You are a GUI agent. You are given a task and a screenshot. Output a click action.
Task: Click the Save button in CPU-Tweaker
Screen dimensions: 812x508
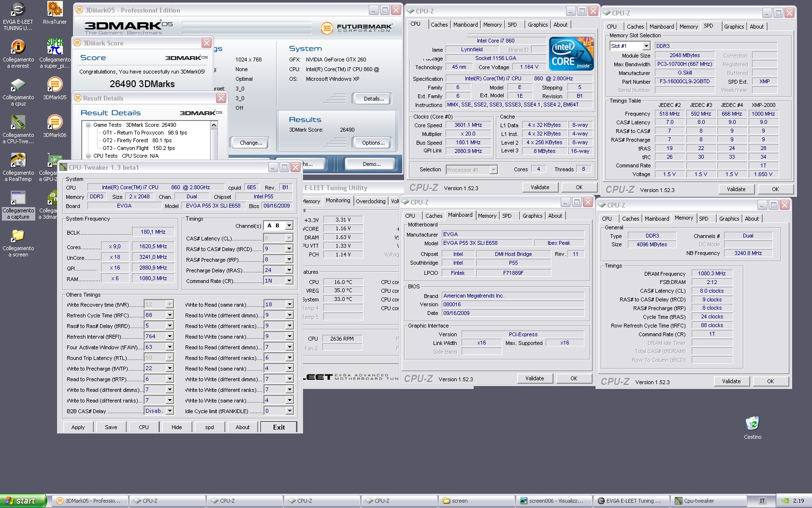[111, 427]
